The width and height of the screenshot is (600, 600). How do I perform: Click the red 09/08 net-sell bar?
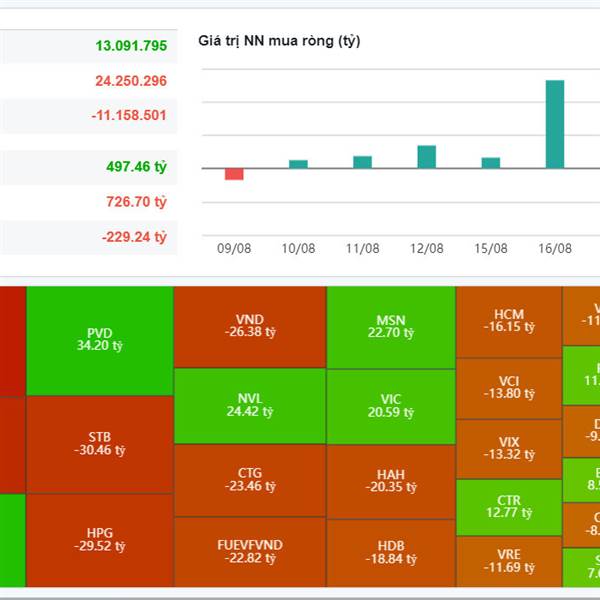[234, 174]
